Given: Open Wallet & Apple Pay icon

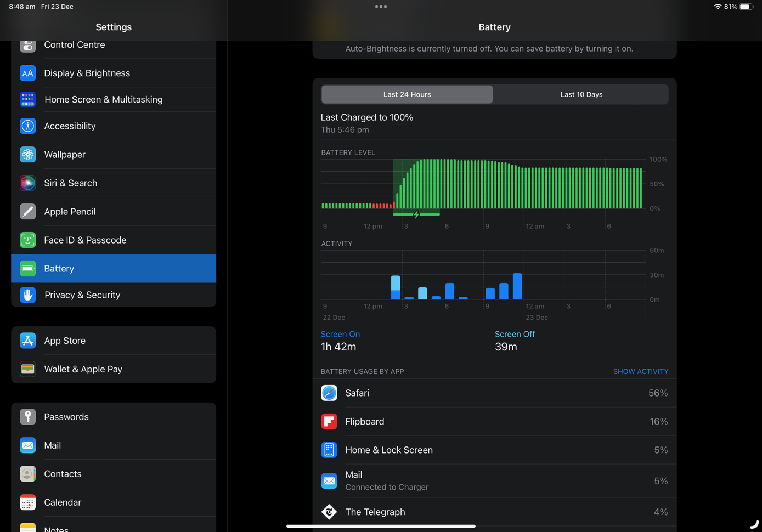Looking at the screenshot, I should [x=28, y=369].
